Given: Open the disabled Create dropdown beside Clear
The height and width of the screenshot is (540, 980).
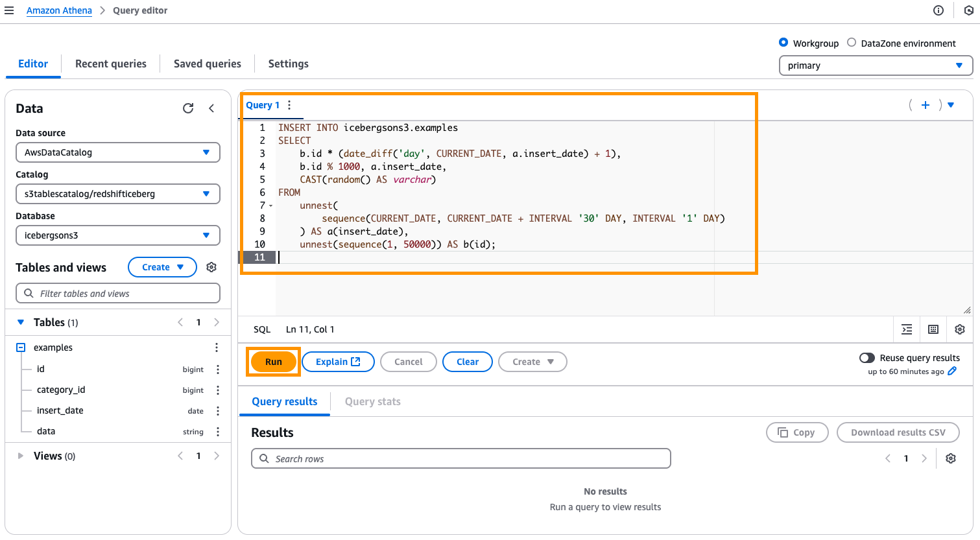Looking at the screenshot, I should (x=532, y=362).
